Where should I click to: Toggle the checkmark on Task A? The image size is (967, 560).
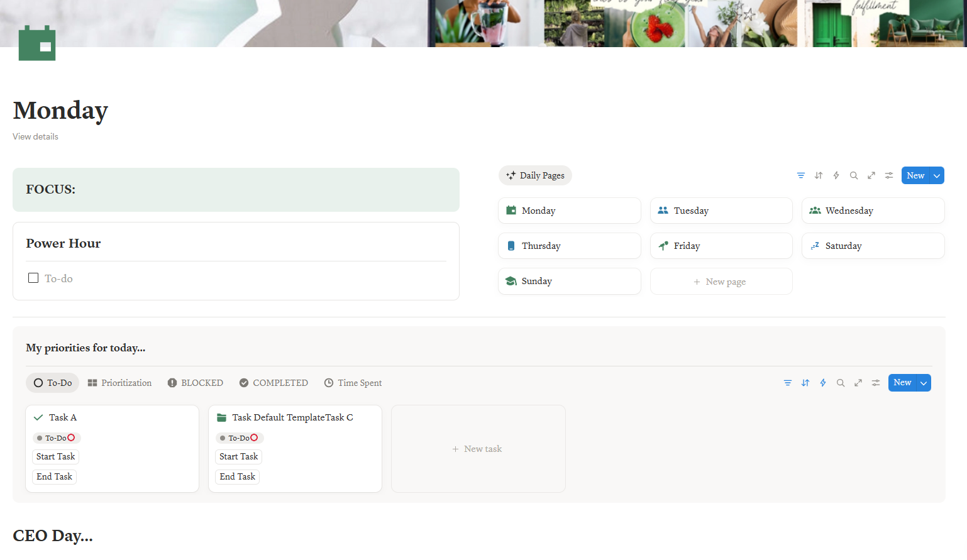pyautogui.click(x=37, y=417)
